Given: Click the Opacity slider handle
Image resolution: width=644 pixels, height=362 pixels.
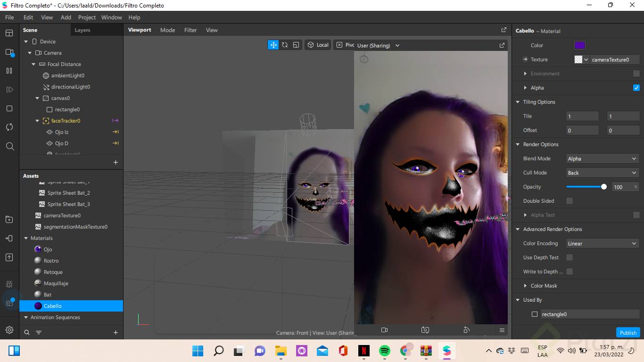Looking at the screenshot, I should tap(604, 187).
